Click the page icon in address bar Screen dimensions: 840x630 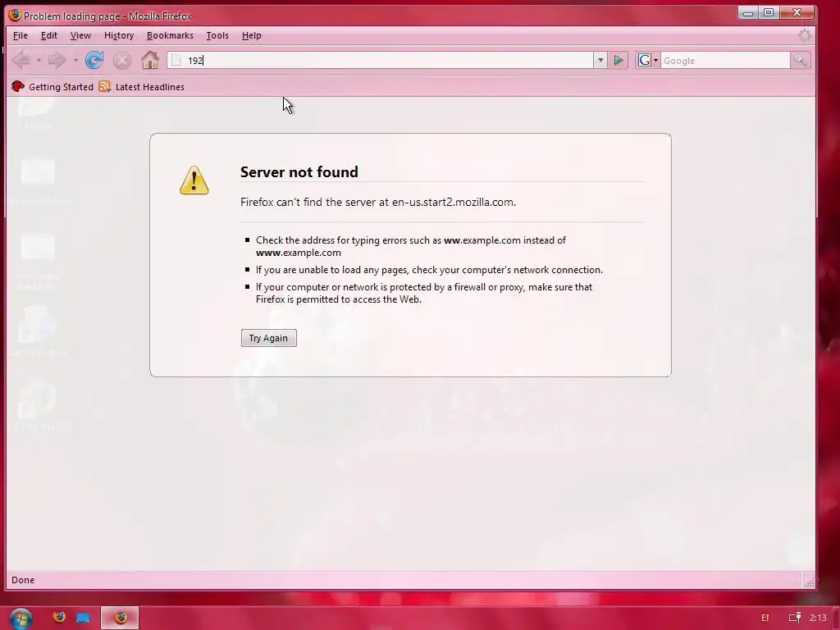tap(176, 61)
